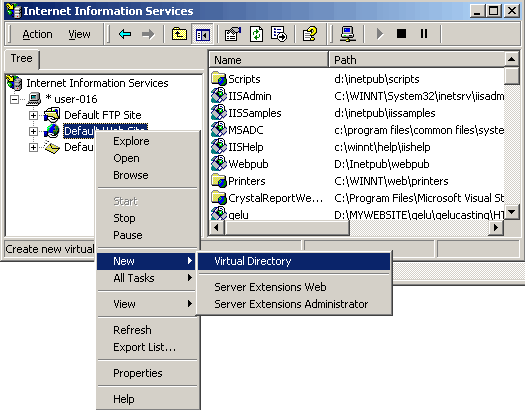Open the New submenu
This screenshot has height=410, width=525.
(x=147, y=261)
